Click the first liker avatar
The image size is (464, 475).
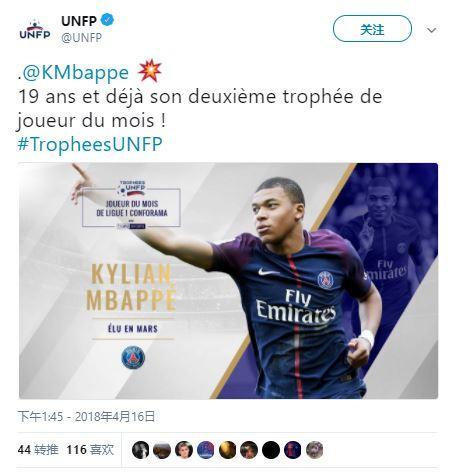tap(140, 450)
